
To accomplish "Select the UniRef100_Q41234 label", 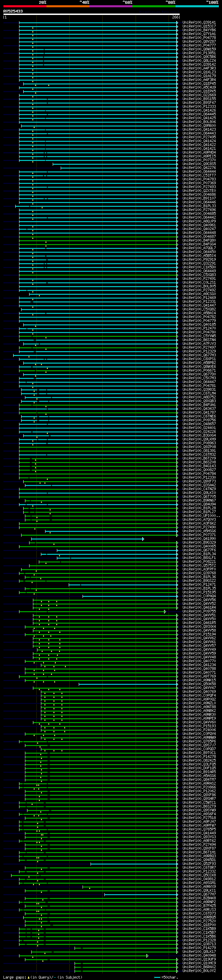I will point(199,665).
